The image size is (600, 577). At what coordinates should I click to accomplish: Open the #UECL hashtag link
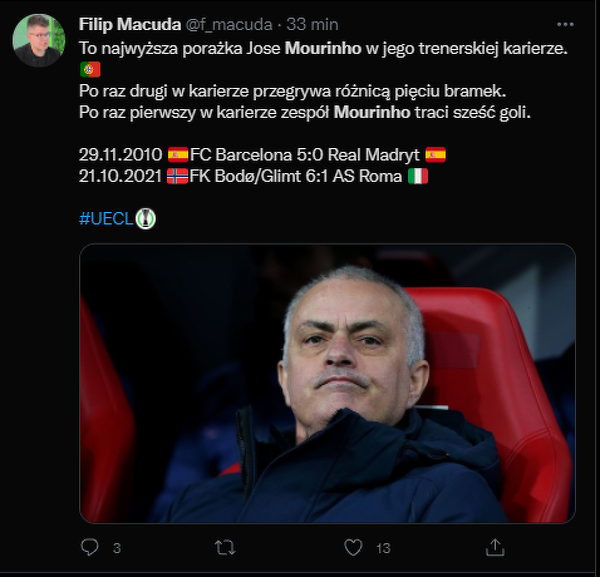(106, 219)
